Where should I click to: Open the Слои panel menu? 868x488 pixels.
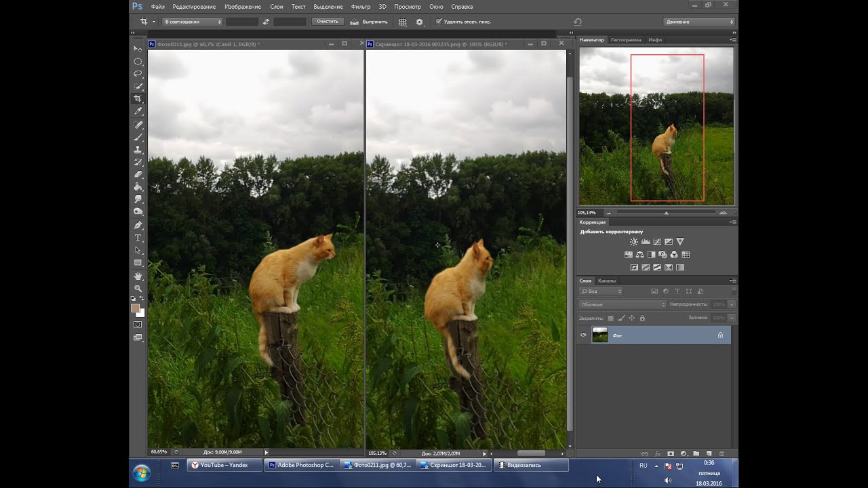point(732,281)
